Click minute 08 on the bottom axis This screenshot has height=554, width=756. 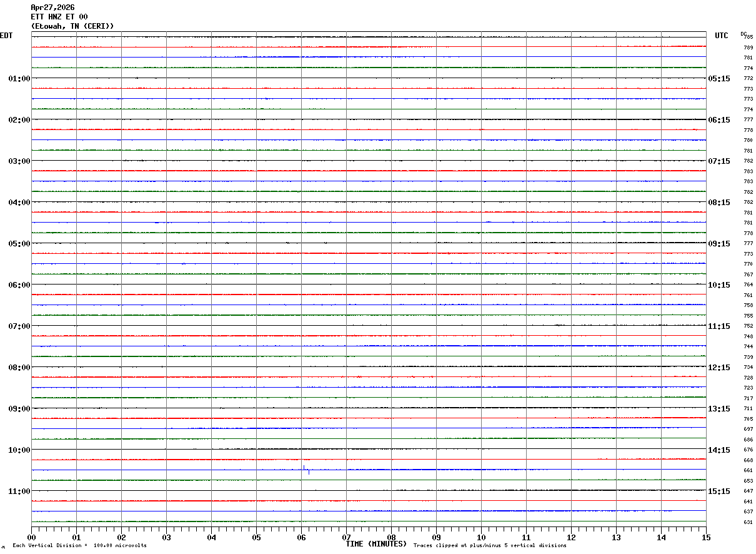tap(392, 537)
